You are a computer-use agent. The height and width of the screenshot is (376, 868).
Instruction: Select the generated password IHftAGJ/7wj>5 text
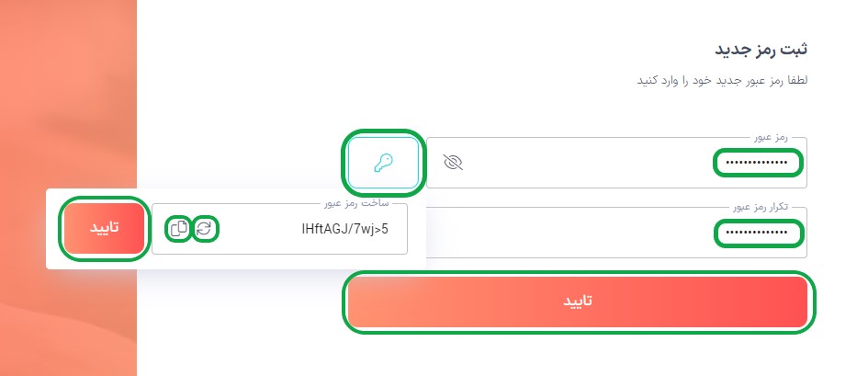[344, 229]
